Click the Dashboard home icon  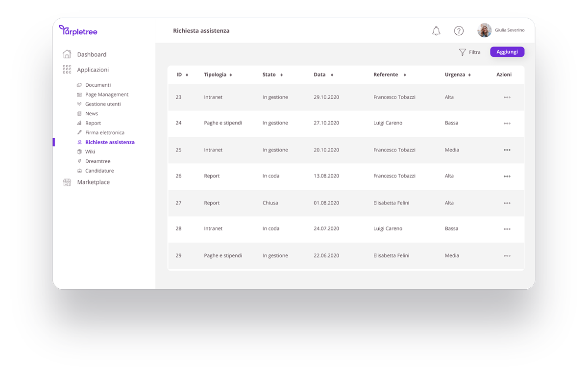point(67,54)
